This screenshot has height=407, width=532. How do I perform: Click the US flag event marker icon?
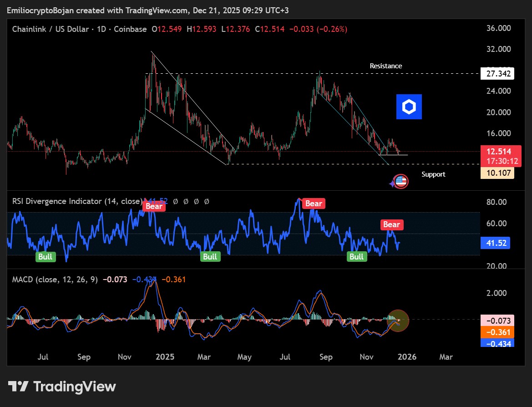(400, 182)
